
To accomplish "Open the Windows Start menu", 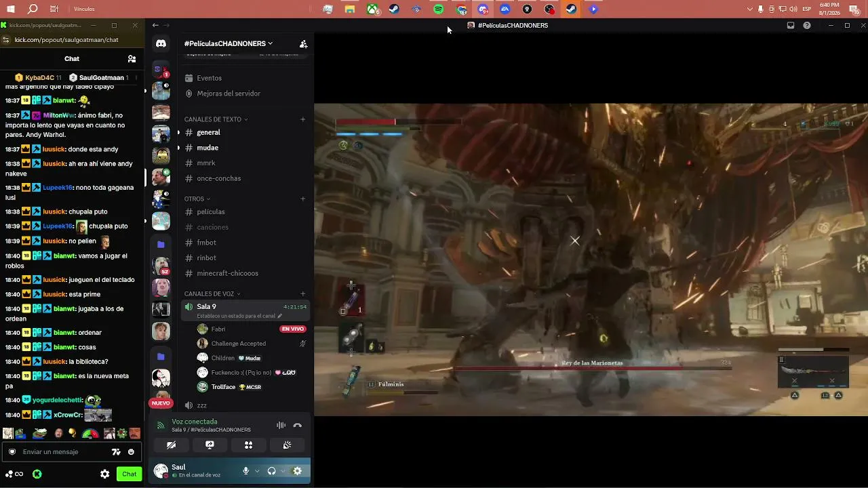I will pyautogui.click(x=11, y=9).
